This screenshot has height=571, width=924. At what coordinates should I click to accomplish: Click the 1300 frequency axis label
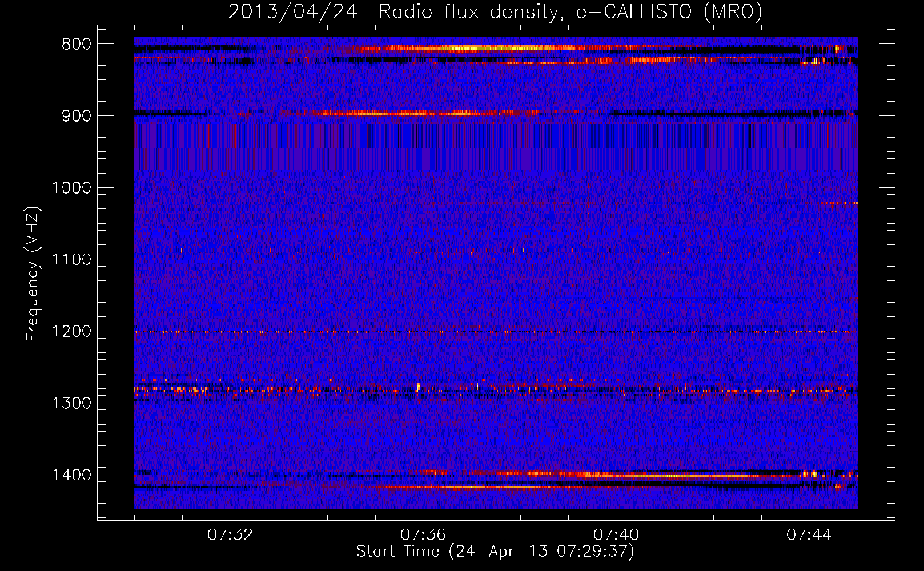tap(71, 403)
